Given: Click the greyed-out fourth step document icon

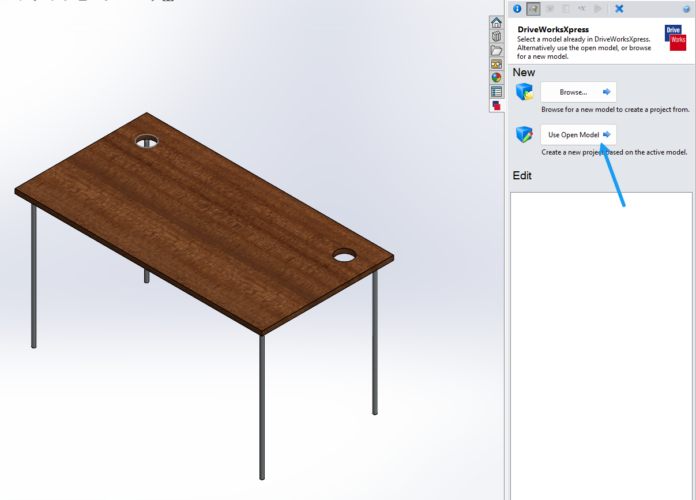Looking at the screenshot, I should pyautogui.click(x=566, y=8).
